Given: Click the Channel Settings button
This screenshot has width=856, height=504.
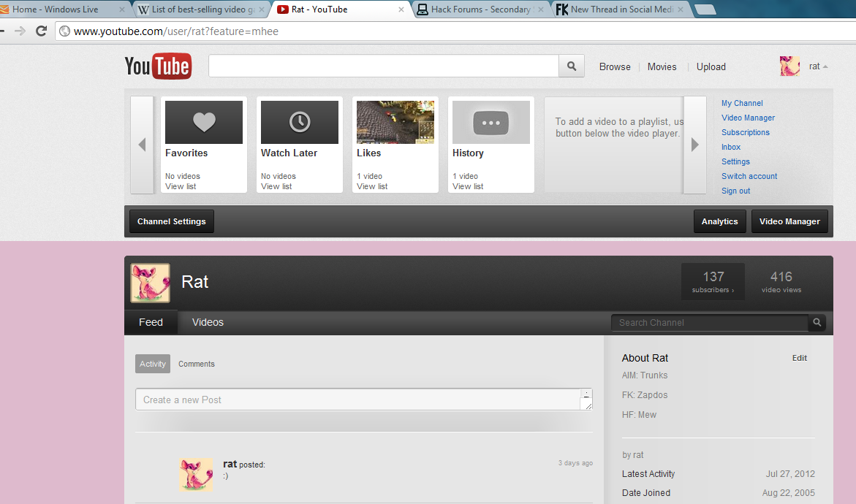Looking at the screenshot, I should click(x=171, y=221).
